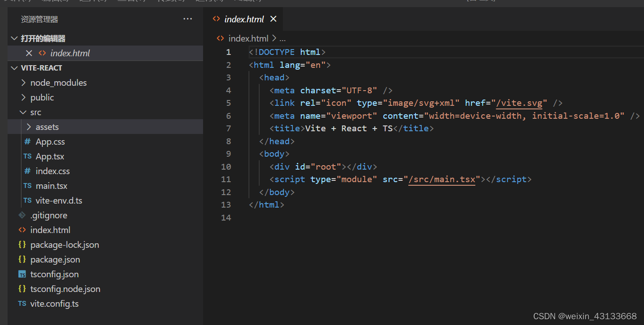
Task: Collapse the VITE-REACT project section
Action: (x=15, y=68)
